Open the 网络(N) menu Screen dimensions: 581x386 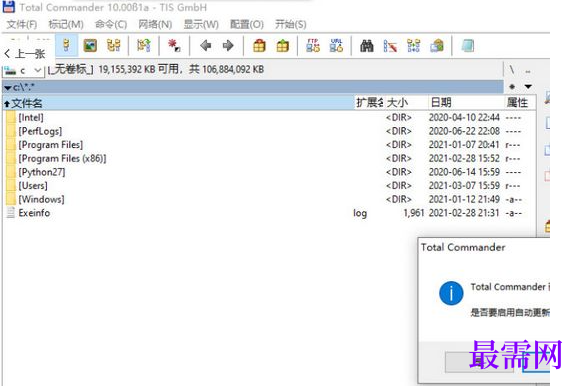point(155,24)
